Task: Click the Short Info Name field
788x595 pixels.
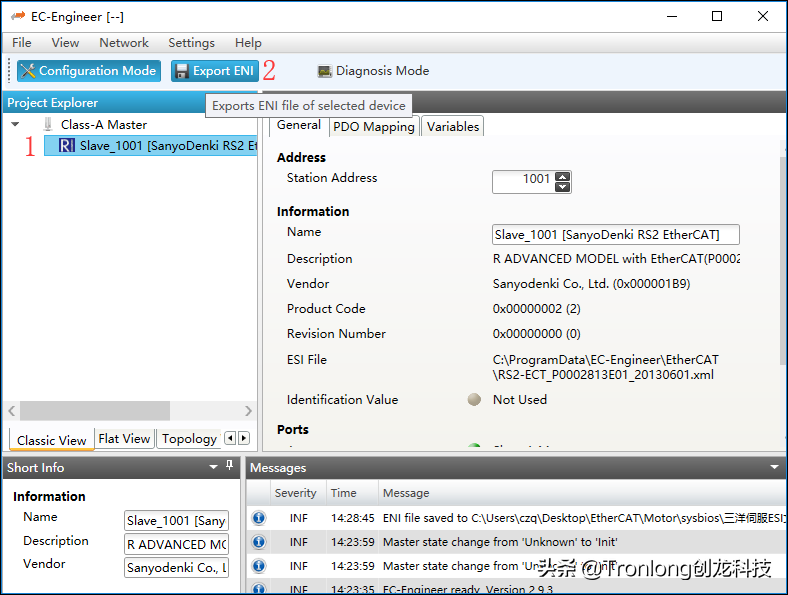Action: 176,521
